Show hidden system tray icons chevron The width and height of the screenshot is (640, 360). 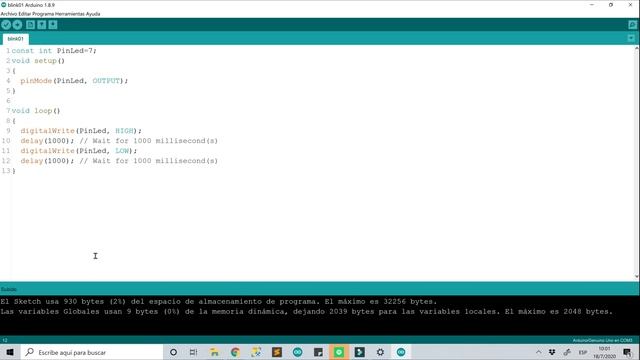pyautogui.click(x=538, y=352)
